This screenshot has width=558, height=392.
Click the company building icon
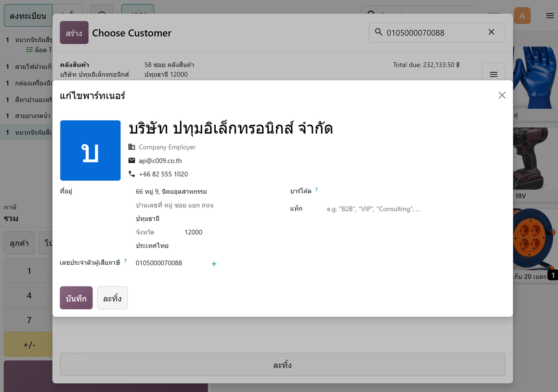(x=132, y=147)
